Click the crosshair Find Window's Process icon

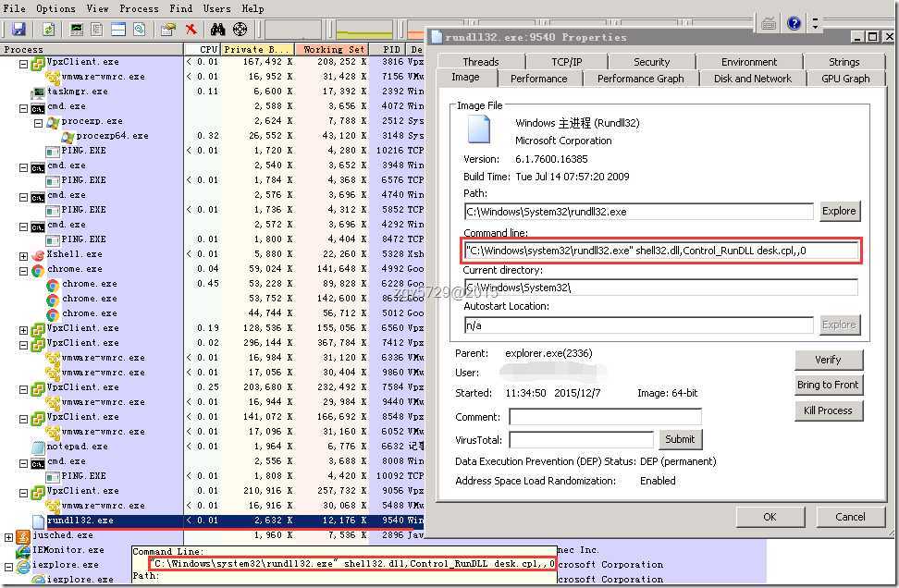[x=240, y=29]
